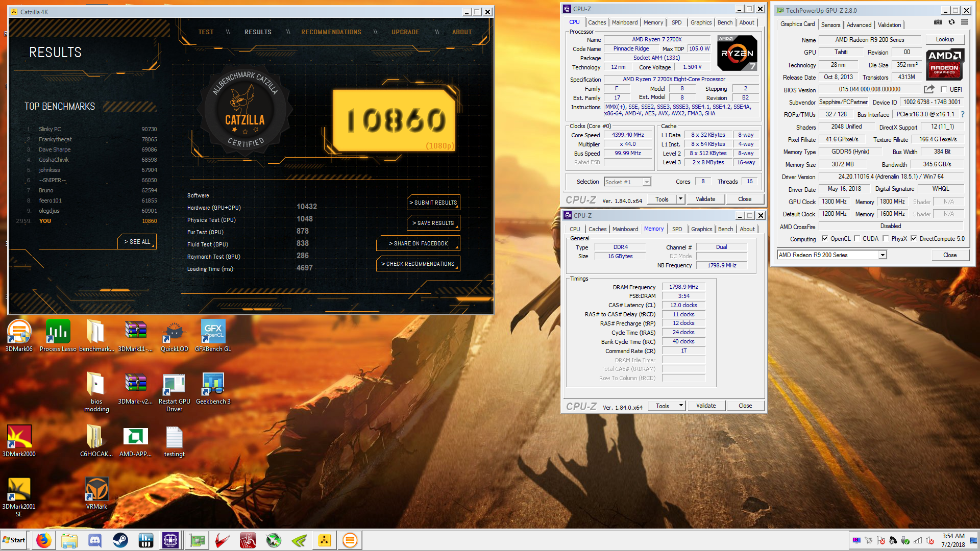Click the Frankythecat leaderboard entry
Screen dimensions: 980x551
pos(92,139)
